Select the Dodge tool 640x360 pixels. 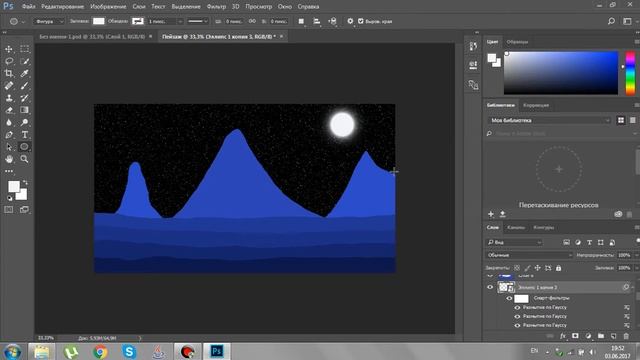24,122
